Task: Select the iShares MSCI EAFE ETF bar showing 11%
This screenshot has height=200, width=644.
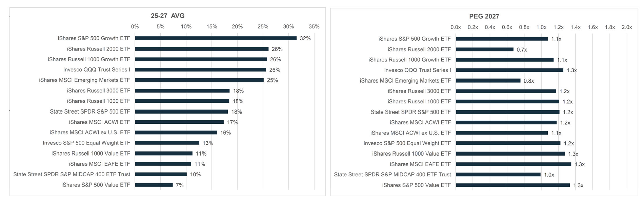Action: click(x=163, y=164)
